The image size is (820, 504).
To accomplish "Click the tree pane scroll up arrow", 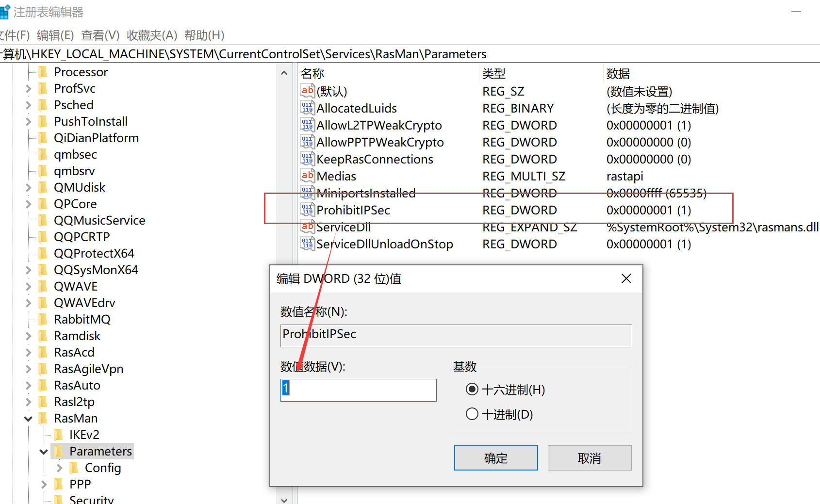I will tap(284, 73).
